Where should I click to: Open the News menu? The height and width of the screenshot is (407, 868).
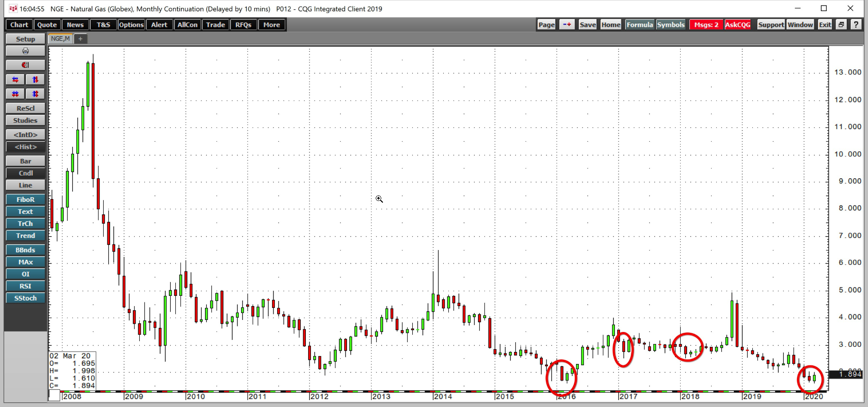tap(75, 25)
